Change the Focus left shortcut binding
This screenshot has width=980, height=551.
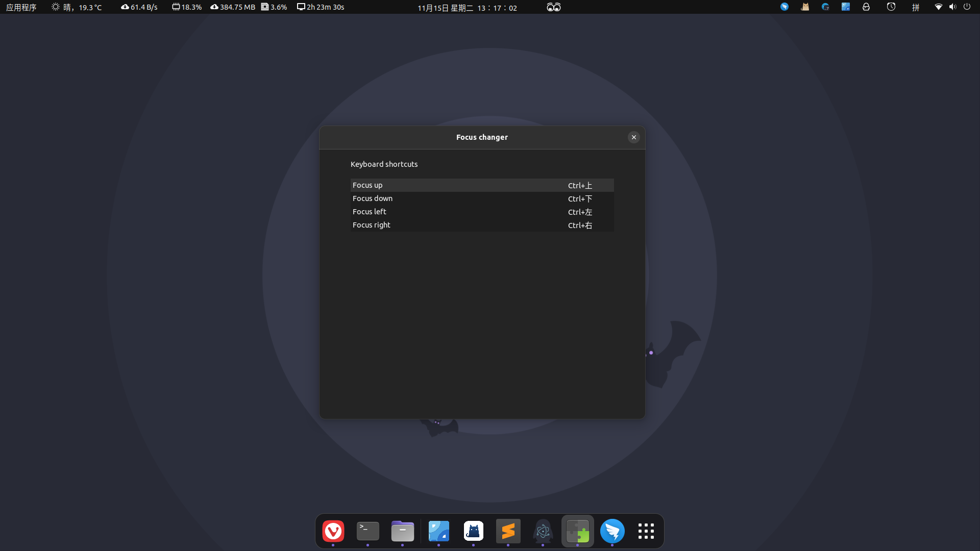coord(580,212)
